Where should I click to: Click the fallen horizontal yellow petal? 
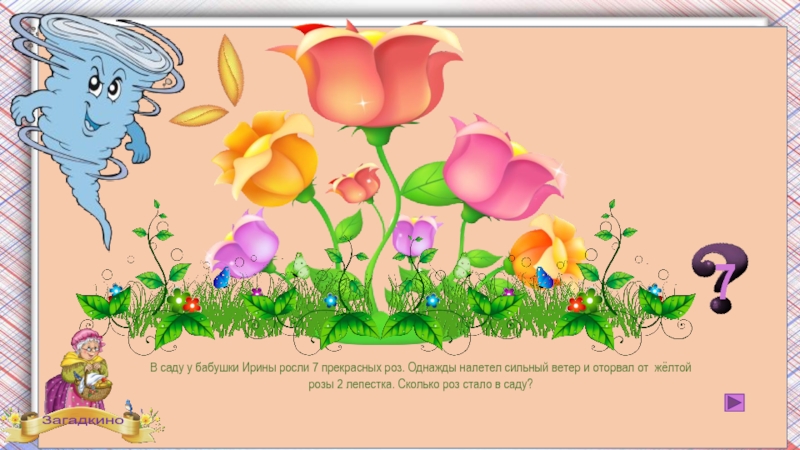(x=199, y=115)
